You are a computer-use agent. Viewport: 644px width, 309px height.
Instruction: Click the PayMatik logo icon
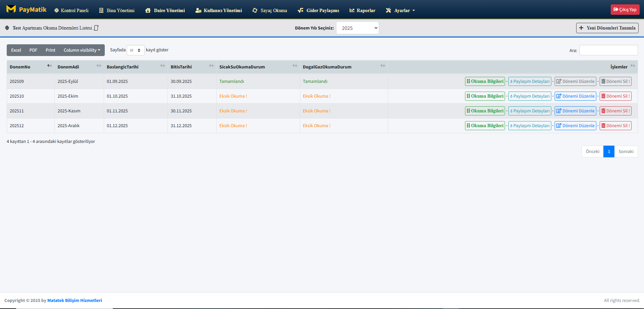coord(11,9)
